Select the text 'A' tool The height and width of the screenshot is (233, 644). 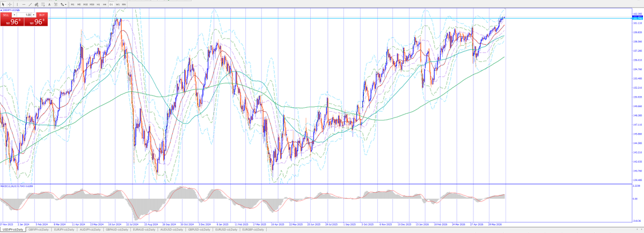[x=49, y=4]
